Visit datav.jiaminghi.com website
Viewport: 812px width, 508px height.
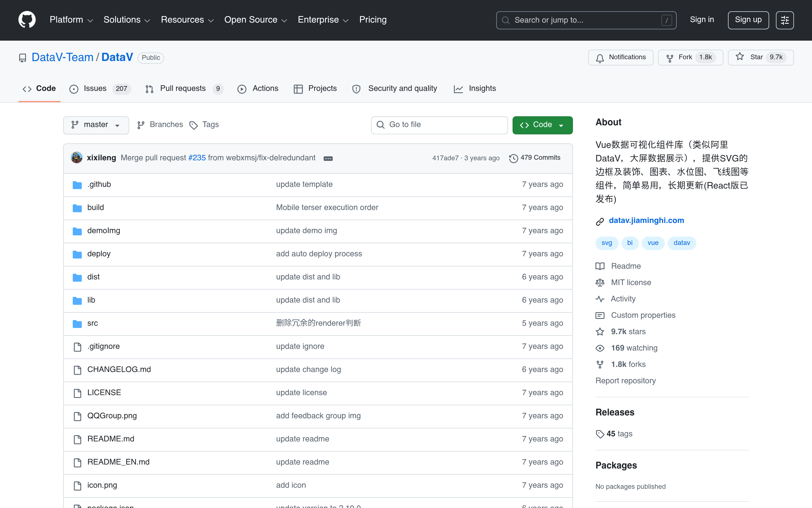[646, 221]
